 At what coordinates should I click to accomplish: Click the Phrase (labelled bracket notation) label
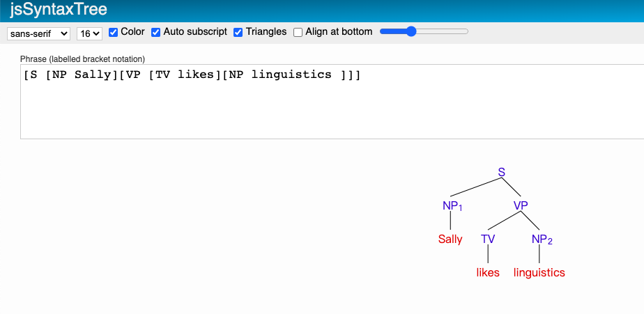click(x=82, y=59)
